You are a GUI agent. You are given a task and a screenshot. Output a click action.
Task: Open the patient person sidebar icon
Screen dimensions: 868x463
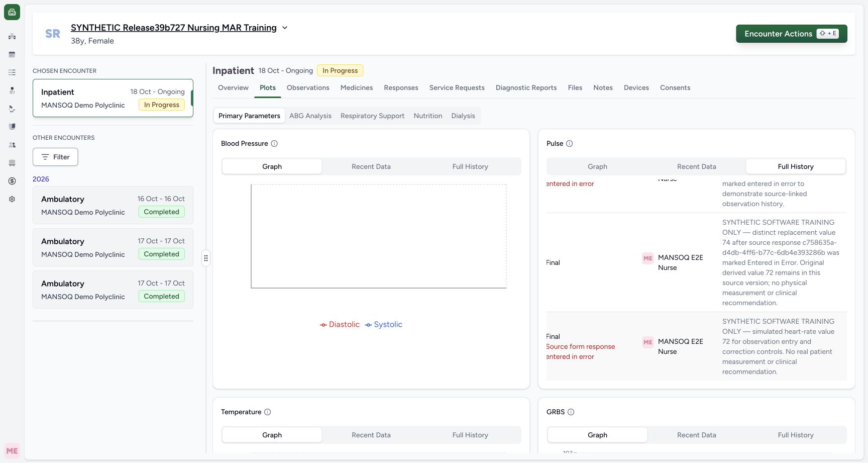(12, 90)
